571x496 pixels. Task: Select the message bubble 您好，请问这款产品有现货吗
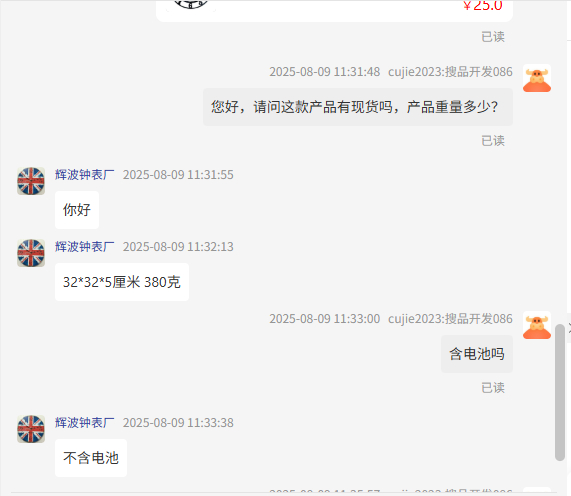click(358, 107)
